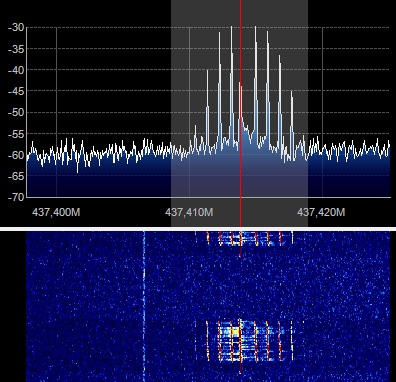Click the 437,400M frequency label
Screen dimensions: 396x382
point(56,212)
